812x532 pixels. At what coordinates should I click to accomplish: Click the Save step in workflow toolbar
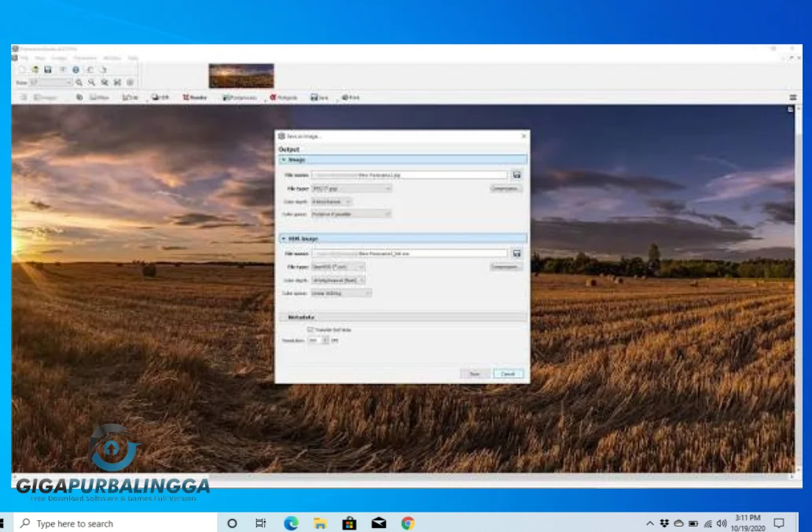pyautogui.click(x=319, y=97)
